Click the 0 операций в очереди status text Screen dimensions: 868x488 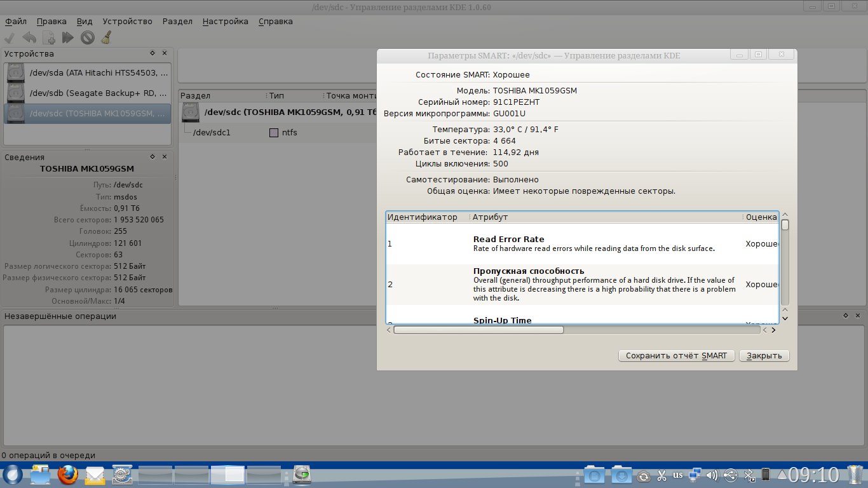pyautogui.click(x=49, y=455)
